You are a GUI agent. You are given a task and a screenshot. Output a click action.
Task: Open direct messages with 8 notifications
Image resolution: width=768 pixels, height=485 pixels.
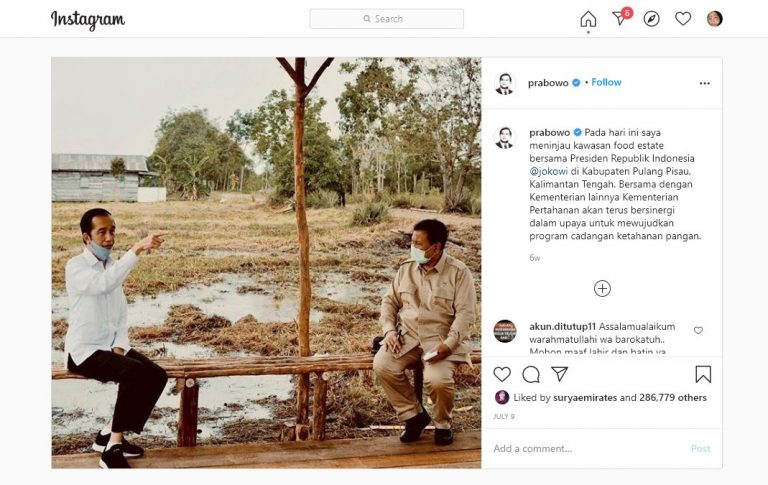621,17
